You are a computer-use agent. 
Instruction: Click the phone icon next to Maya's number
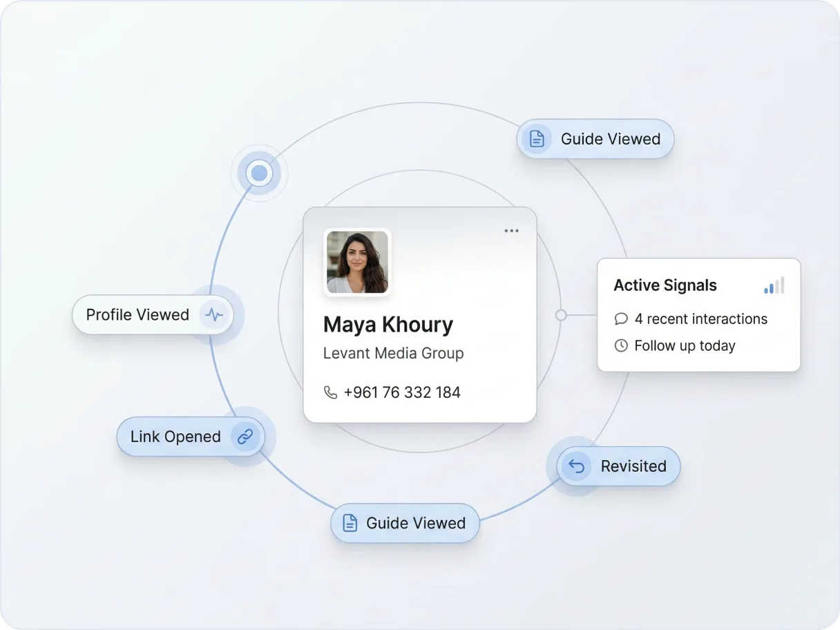point(330,392)
